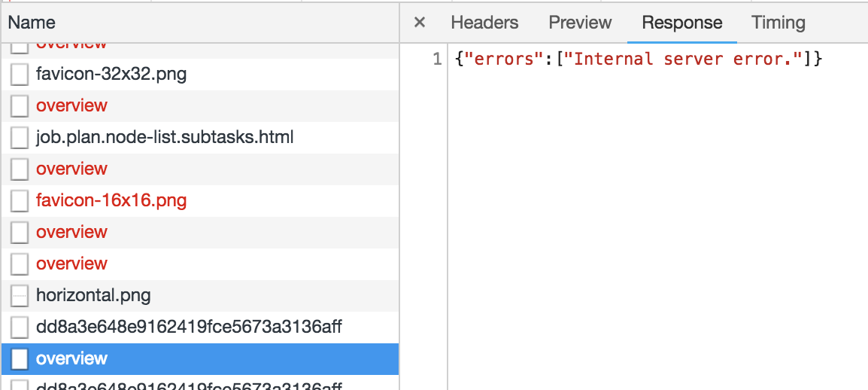The height and width of the screenshot is (390, 868).
Task: Select the dd8a3e648e9162419fce5673a3136aff request above highlighted row
Action: [190, 328]
